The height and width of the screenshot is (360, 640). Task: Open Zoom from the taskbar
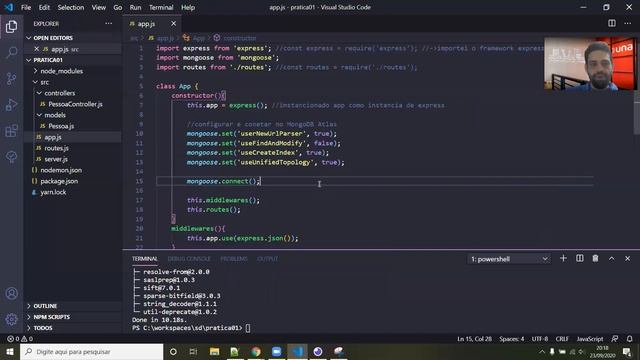pos(276,351)
